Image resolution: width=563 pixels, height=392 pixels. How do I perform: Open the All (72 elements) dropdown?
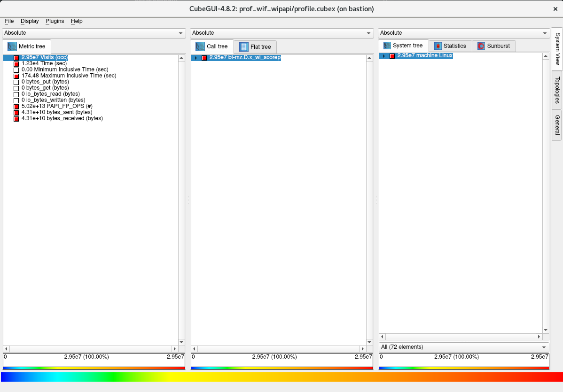[x=463, y=347]
